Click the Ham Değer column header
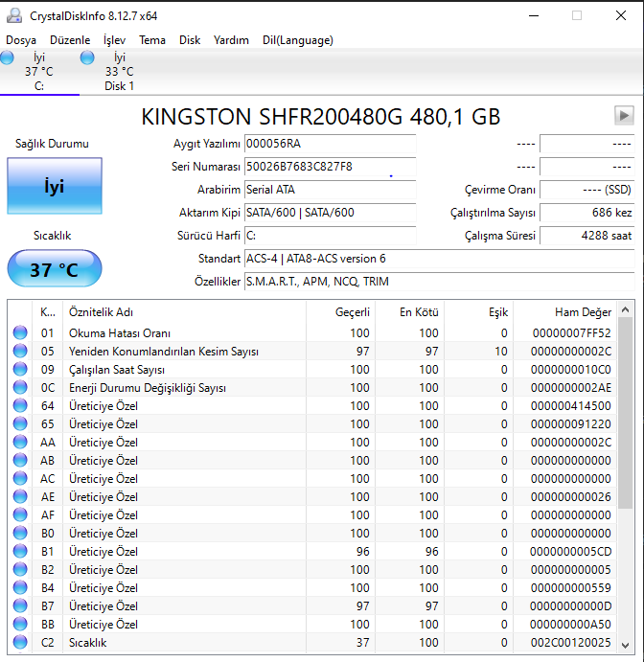Image resolution: width=644 pixels, height=662 pixels. (x=564, y=312)
